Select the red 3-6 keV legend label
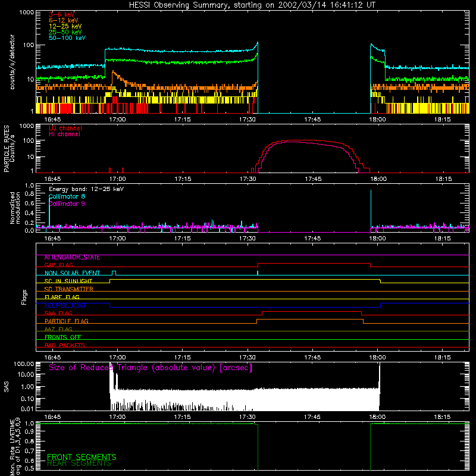 pos(61,14)
